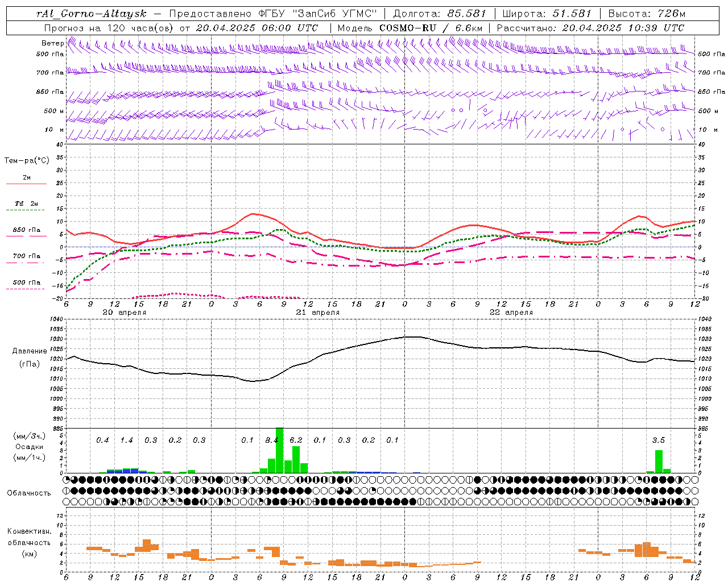Click the green dotted line sample under 'Td 2м'

(26, 210)
